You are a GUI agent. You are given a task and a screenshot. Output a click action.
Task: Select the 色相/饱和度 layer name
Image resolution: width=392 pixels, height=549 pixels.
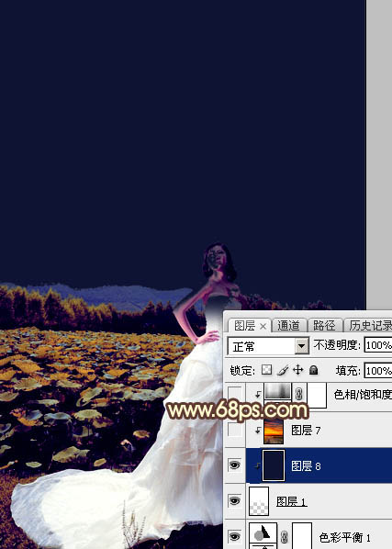click(x=363, y=395)
